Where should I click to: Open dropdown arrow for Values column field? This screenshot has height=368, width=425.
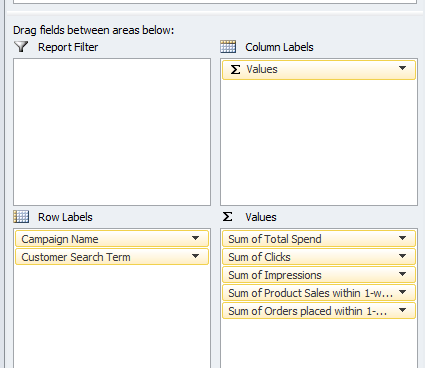(x=402, y=68)
